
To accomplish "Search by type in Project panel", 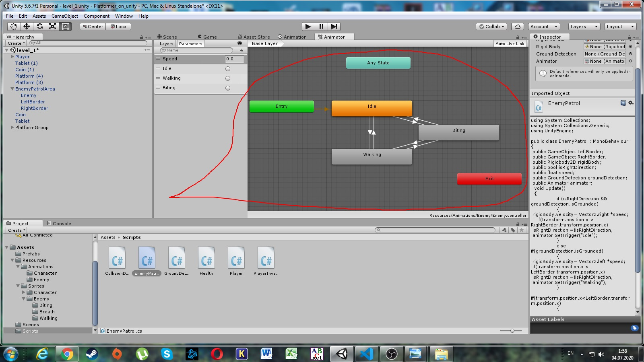I will pyautogui.click(x=504, y=230).
